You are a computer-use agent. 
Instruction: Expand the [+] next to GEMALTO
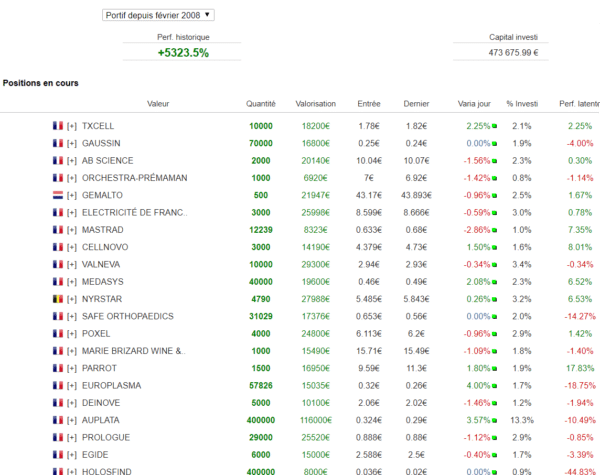point(72,195)
